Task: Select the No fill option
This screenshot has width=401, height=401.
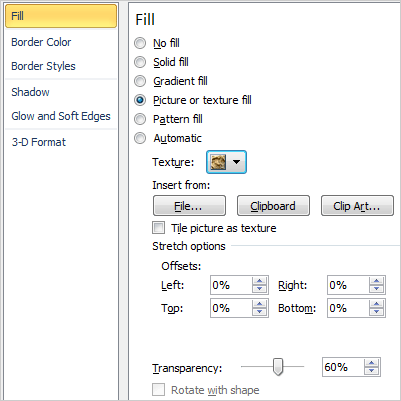Action: click(140, 43)
